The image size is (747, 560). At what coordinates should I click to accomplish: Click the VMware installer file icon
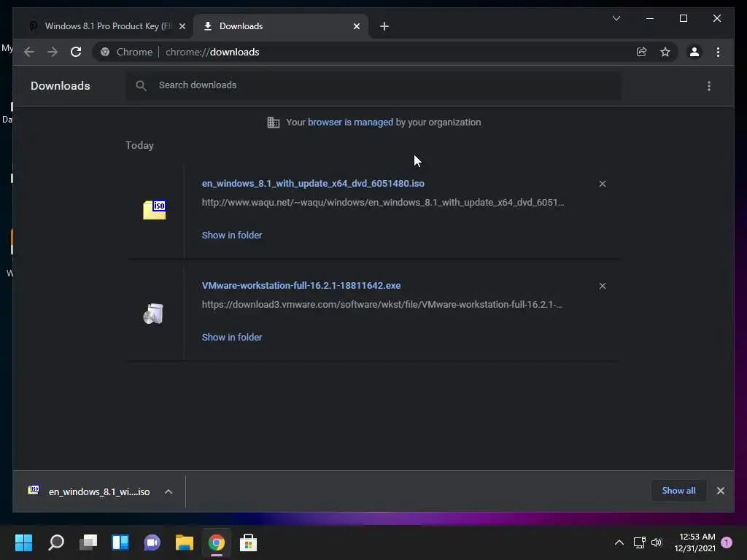[x=153, y=314]
